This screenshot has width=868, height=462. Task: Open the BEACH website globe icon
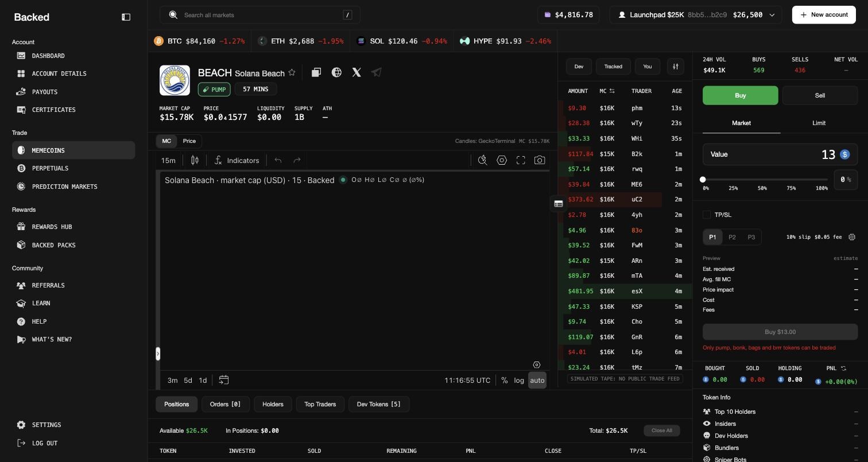[336, 72]
